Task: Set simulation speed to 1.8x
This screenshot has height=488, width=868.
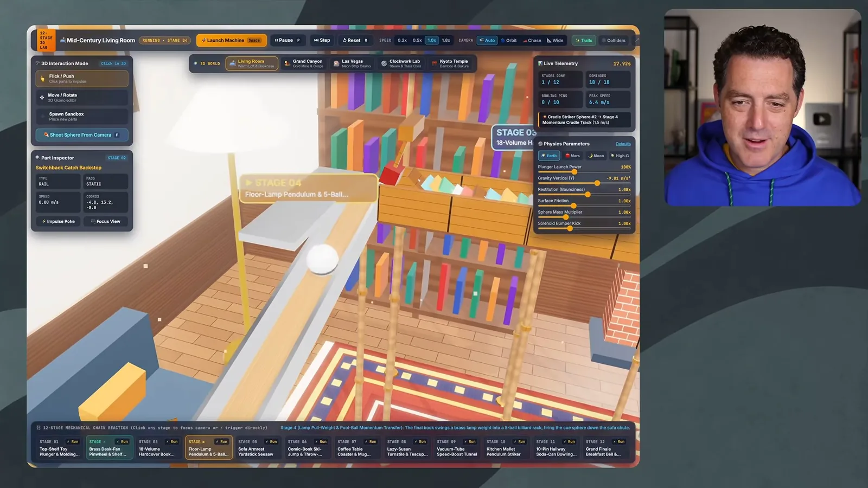Action: (446, 40)
